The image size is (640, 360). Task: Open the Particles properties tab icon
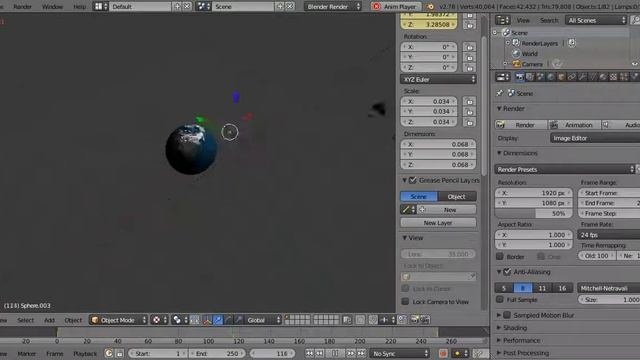click(624, 77)
